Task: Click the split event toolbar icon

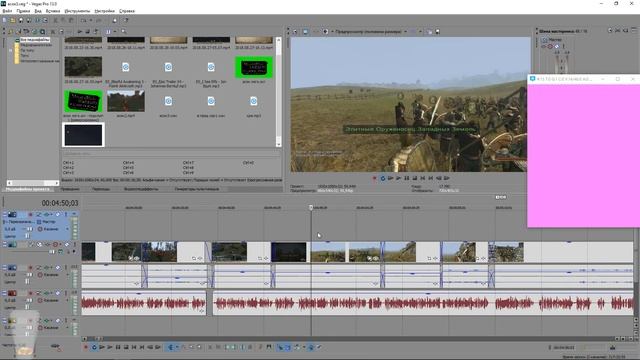Action: [x=242, y=347]
